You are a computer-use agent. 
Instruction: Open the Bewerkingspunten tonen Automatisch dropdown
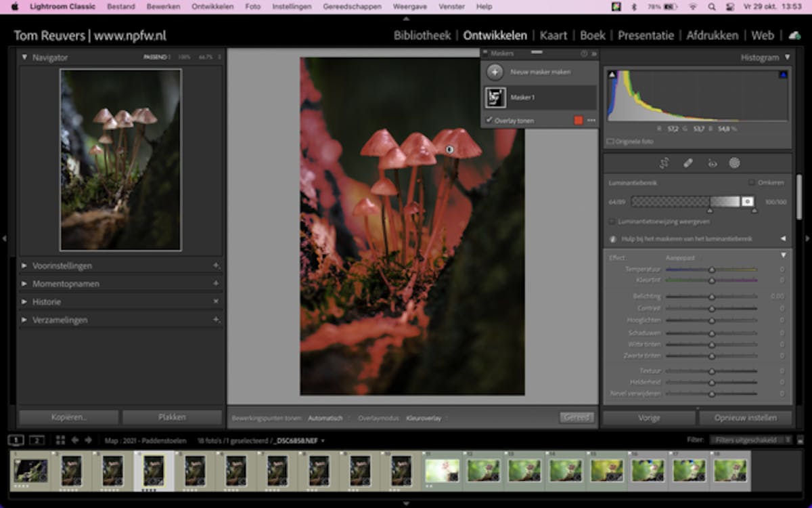click(328, 418)
